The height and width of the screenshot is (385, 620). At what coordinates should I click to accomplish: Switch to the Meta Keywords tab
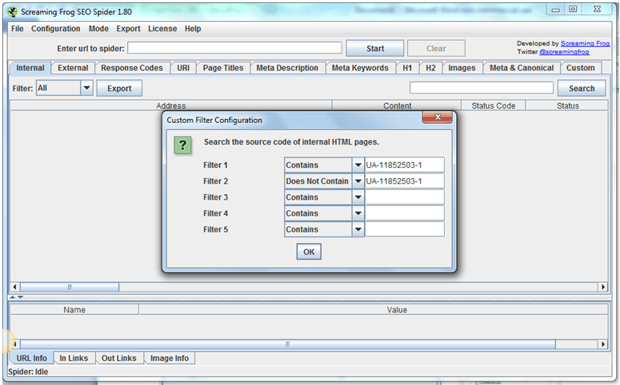coord(360,68)
